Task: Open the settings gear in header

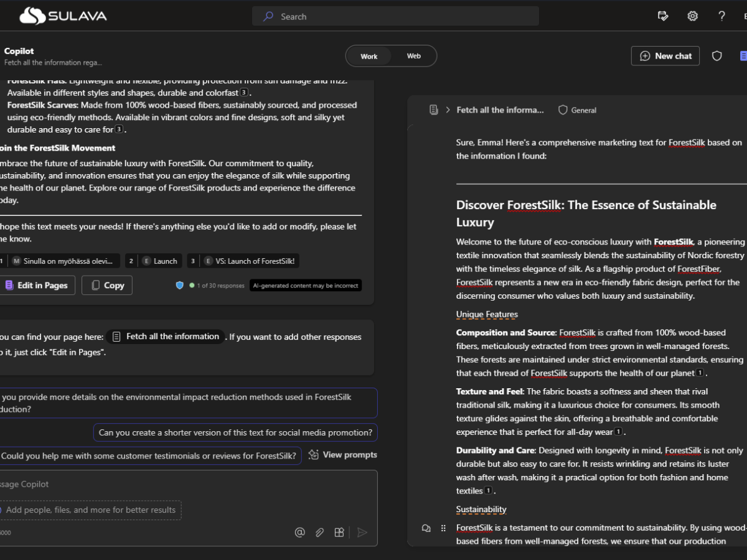Action: click(692, 16)
